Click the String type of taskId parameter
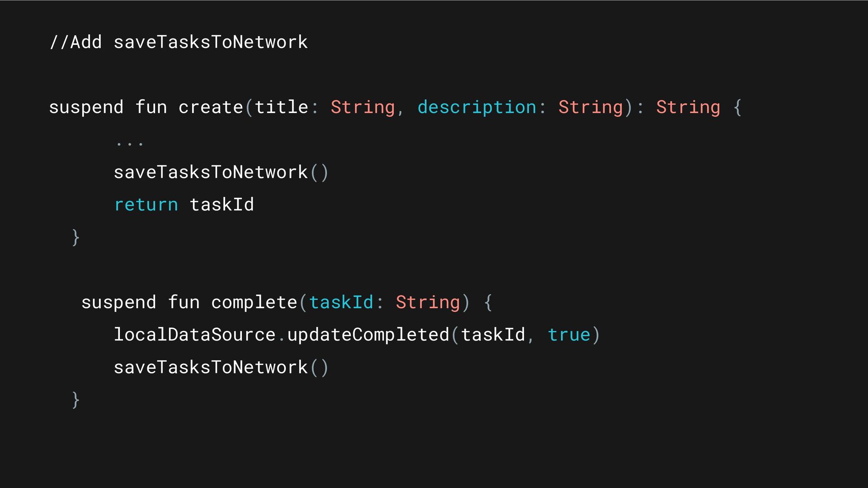868x488 pixels. point(428,303)
